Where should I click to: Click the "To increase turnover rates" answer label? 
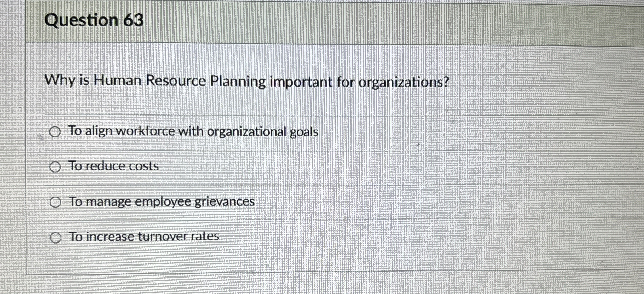coord(144,237)
